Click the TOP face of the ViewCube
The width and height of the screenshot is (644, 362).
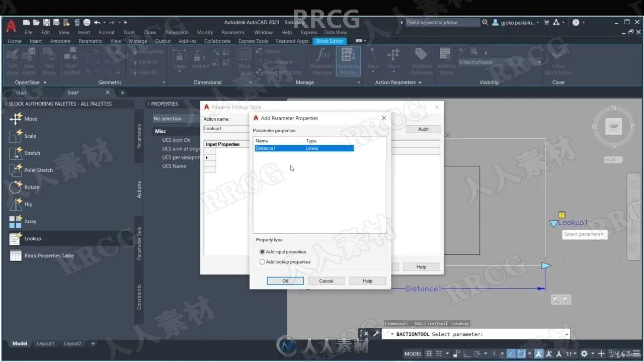click(x=613, y=127)
